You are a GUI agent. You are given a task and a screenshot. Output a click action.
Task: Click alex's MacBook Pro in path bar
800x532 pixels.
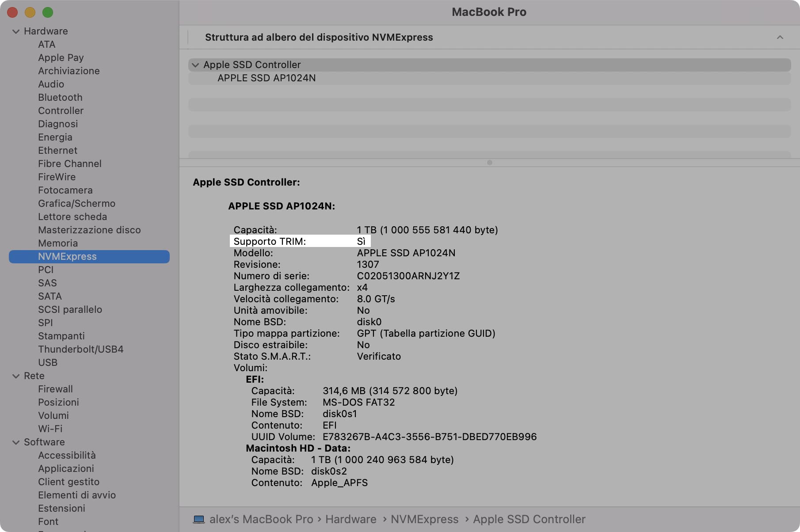point(261,519)
